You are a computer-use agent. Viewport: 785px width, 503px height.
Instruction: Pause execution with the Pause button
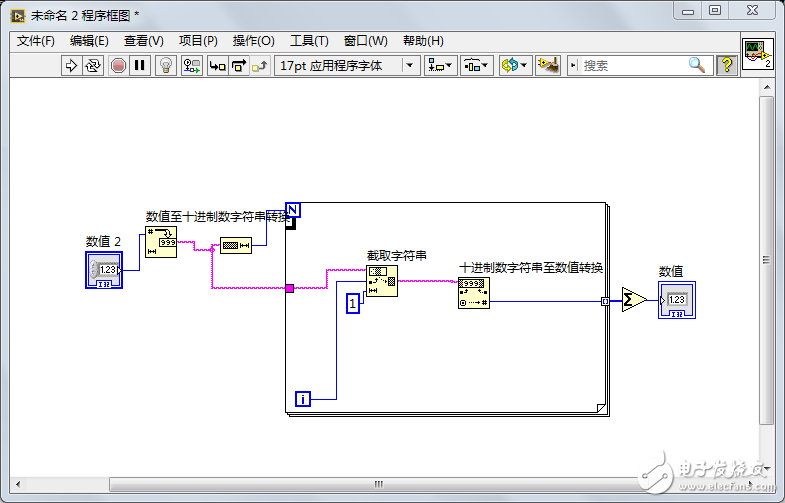[140, 66]
